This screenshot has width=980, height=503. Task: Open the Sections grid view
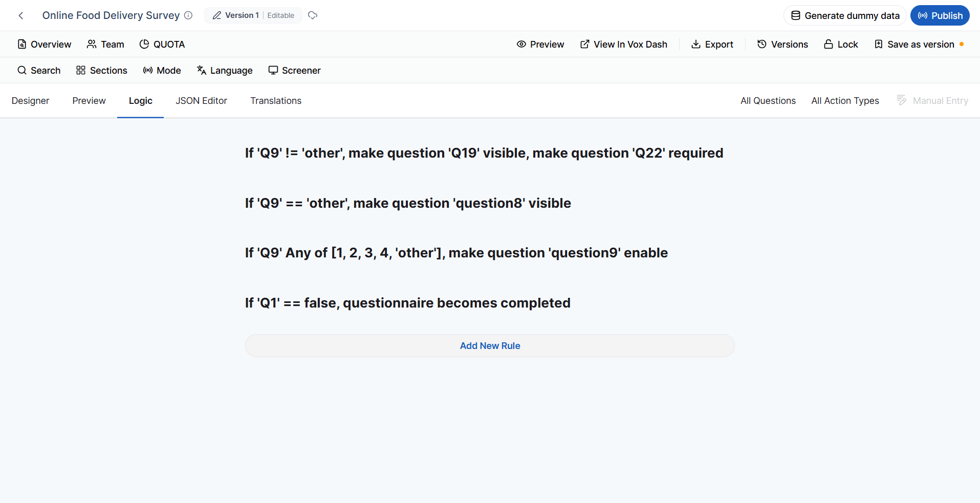click(x=101, y=71)
